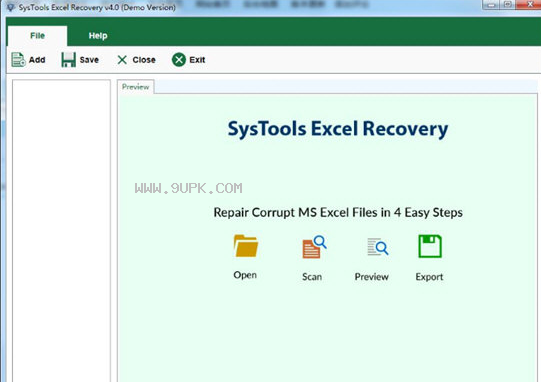
Task: Open the File ribbon tab
Action: [37, 36]
